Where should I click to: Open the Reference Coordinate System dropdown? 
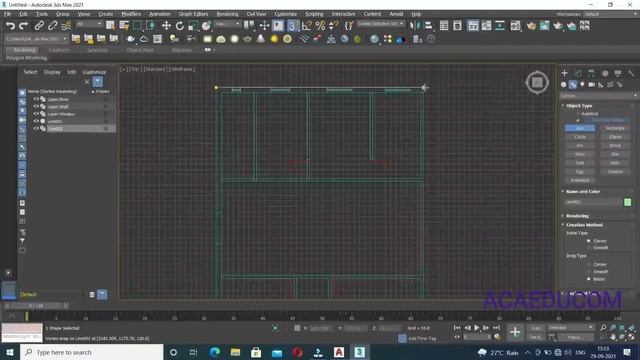[228, 24]
